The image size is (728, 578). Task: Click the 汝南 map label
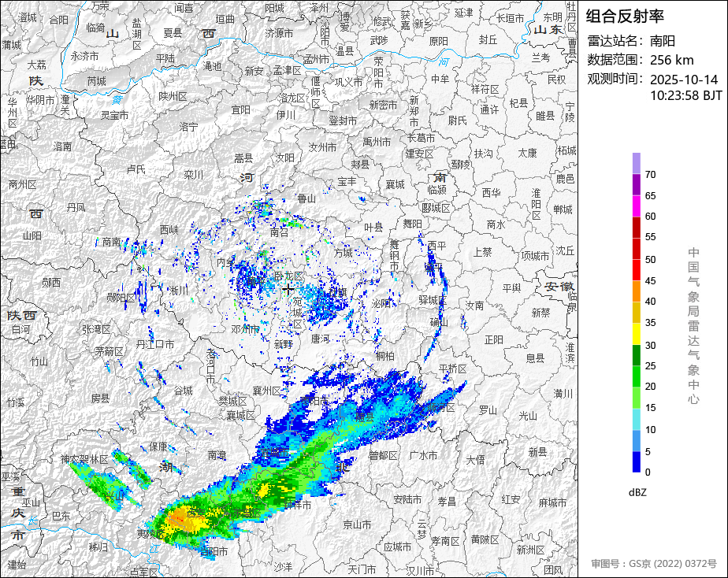(x=474, y=306)
